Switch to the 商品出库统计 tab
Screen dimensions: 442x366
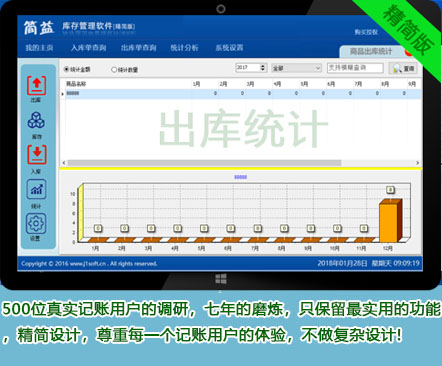371,52
